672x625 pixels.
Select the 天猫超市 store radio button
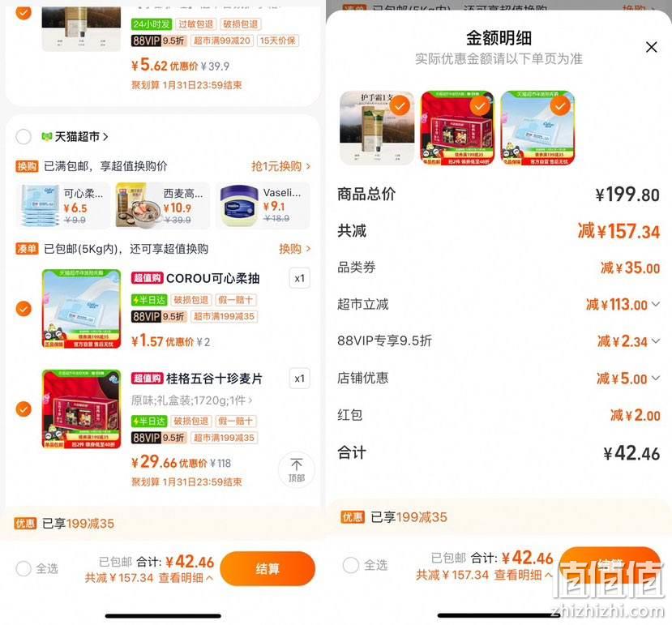point(24,137)
